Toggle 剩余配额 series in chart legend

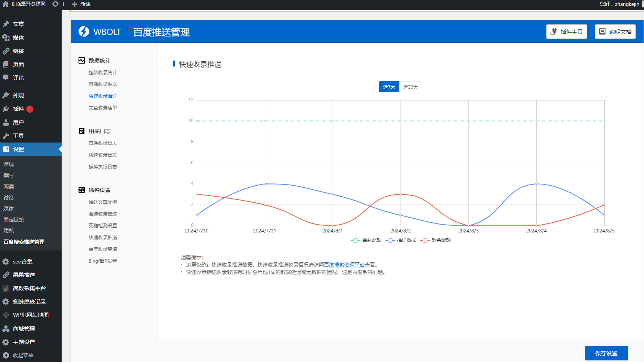click(x=435, y=240)
